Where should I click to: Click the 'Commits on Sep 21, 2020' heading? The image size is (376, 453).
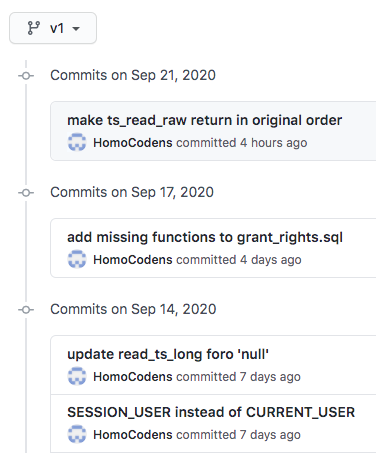[133, 75]
